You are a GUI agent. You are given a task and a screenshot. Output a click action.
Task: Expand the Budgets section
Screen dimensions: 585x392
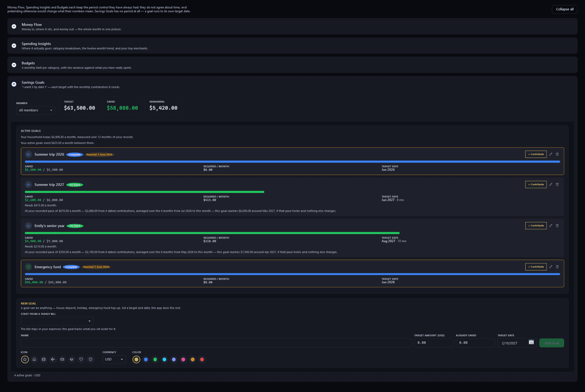tap(14, 65)
